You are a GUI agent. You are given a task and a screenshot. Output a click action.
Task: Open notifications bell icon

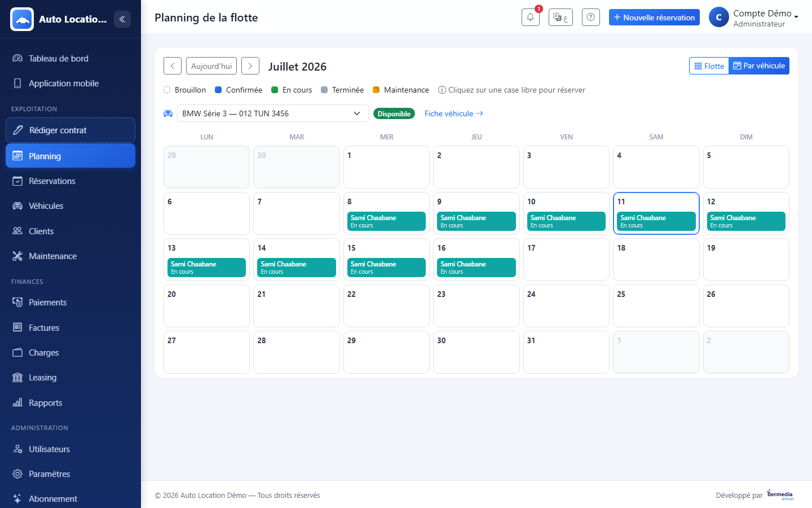click(531, 17)
